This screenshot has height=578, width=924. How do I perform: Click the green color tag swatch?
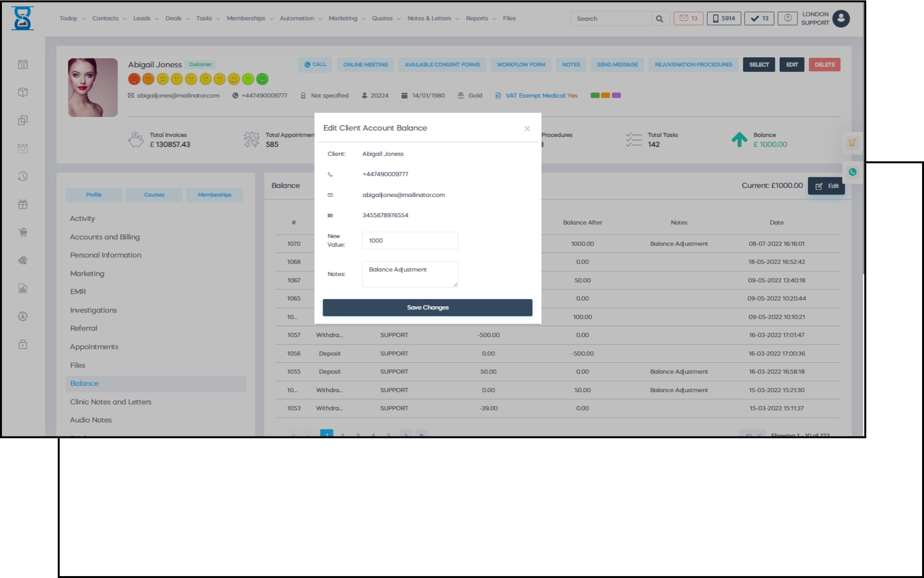595,95
